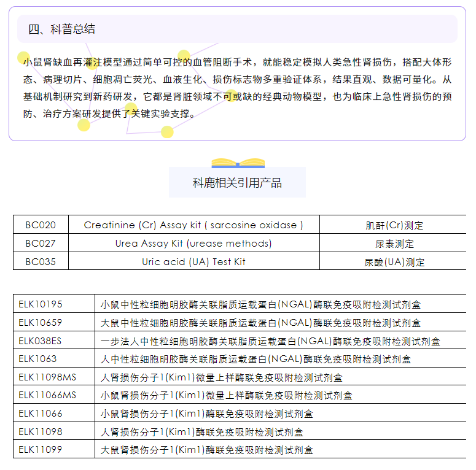
Task: Click the 尿酸(UA)测定 cell
Action: pyautogui.click(x=394, y=262)
